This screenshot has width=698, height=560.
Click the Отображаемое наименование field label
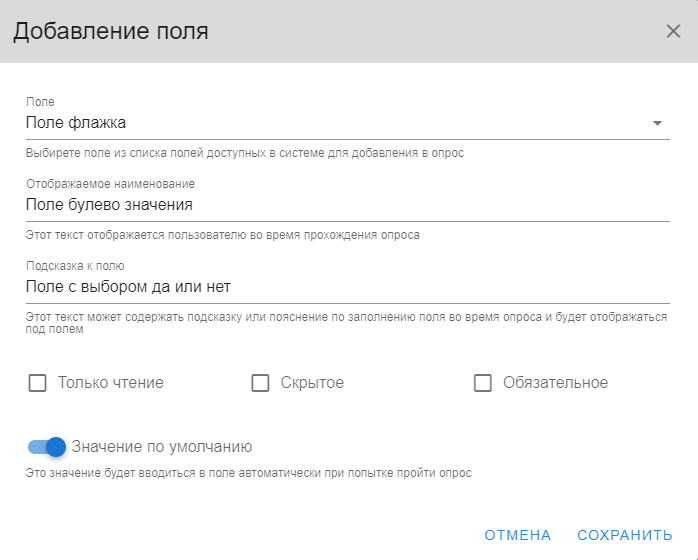[x=110, y=184]
